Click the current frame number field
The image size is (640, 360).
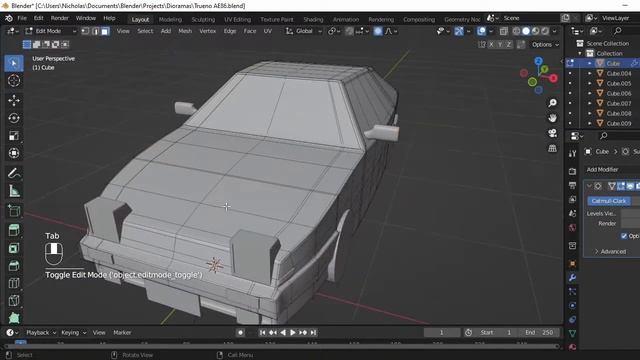[442, 333]
